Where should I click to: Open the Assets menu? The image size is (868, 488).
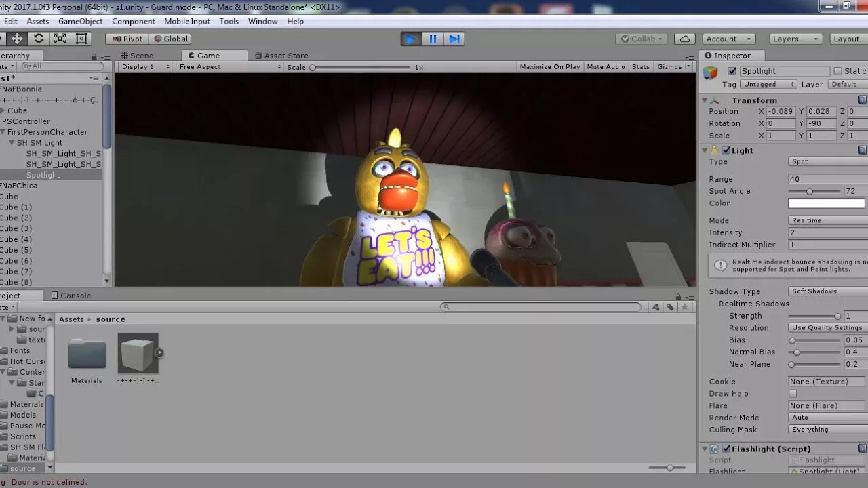[x=37, y=21]
